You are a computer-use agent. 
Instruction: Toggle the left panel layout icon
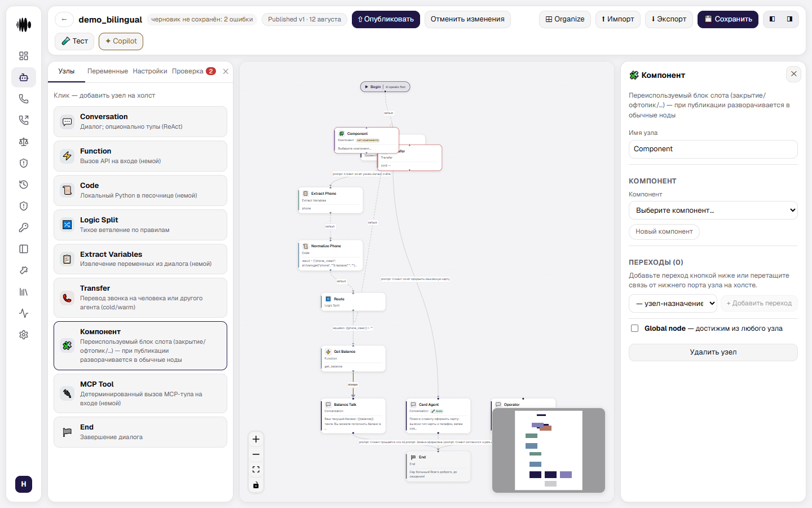pyautogui.click(x=773, y=19)
